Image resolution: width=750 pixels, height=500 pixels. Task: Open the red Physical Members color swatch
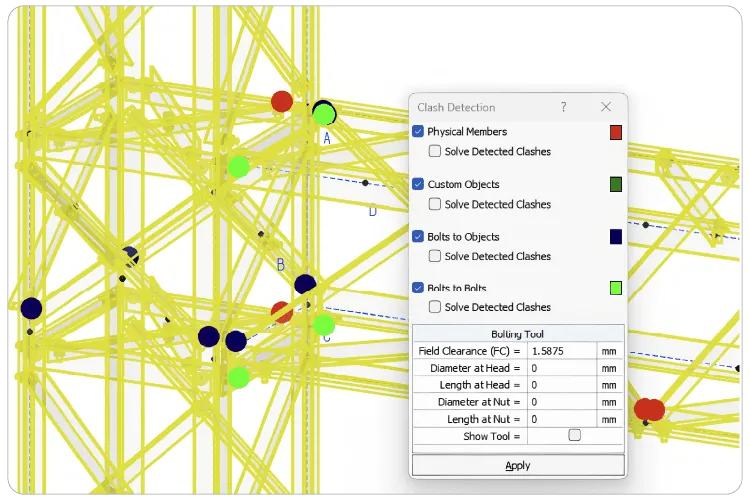click(x=616, y=133)
